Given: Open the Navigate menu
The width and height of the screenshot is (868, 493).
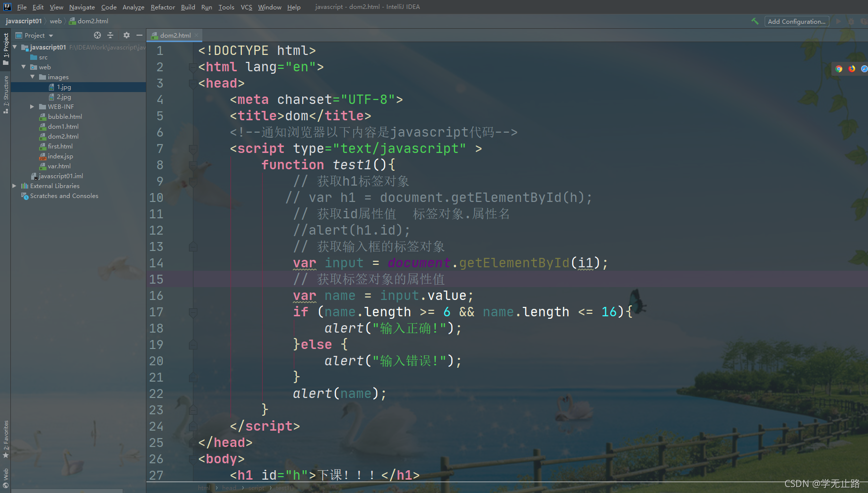Looking at the screenshot, I should (82, 7).
